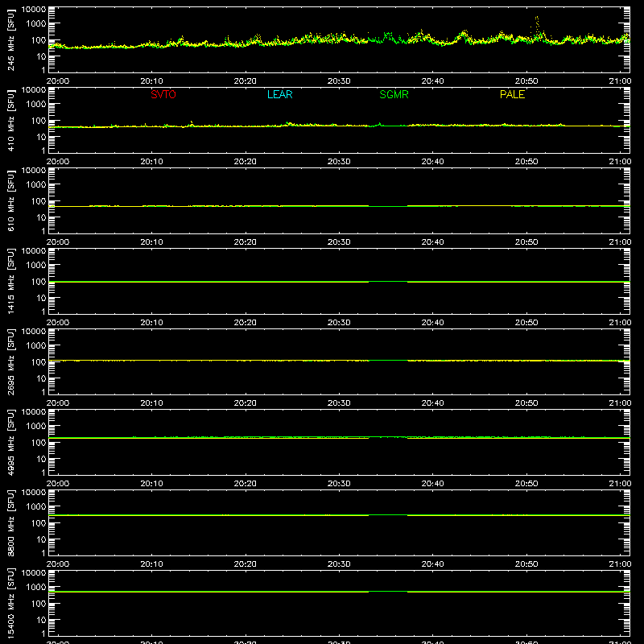Viewport: 644px width, 644px height.
Task: Click 20:50 tick label under 4995 MHz plot
Action: click(x=526, y=484)
